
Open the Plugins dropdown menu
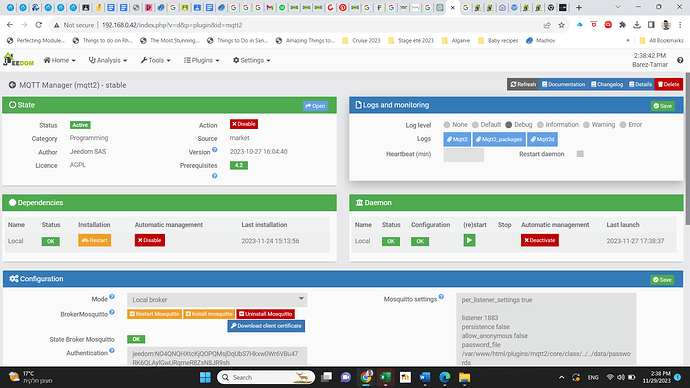click(x=202, y=60)
